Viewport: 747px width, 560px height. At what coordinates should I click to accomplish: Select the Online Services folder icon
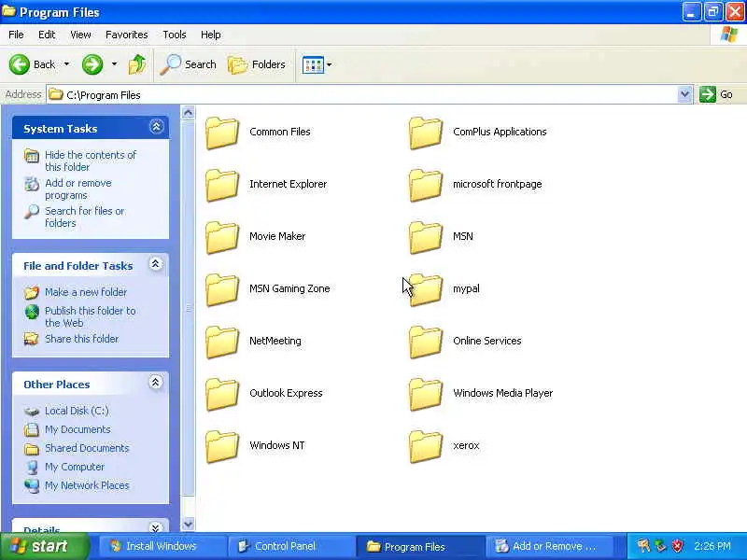coord(426,342)
